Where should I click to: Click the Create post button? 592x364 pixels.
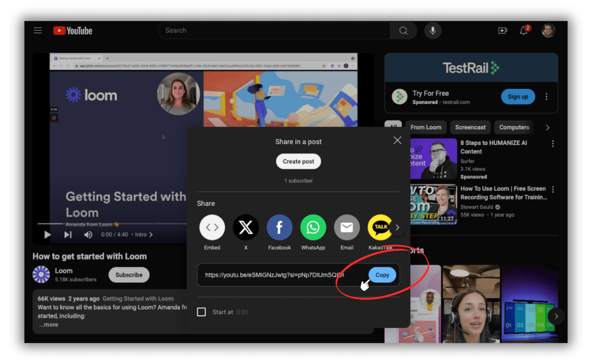click(298, 161)
